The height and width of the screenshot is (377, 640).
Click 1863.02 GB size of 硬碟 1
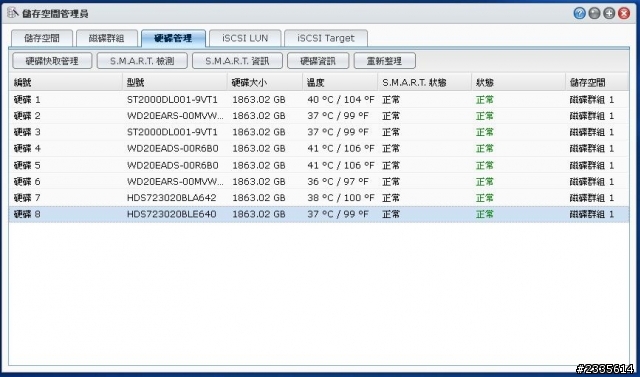pos(259,100)
